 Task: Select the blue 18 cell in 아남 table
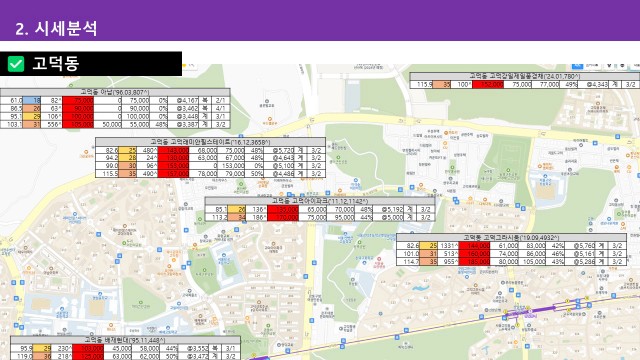click(x=32, y=100)
